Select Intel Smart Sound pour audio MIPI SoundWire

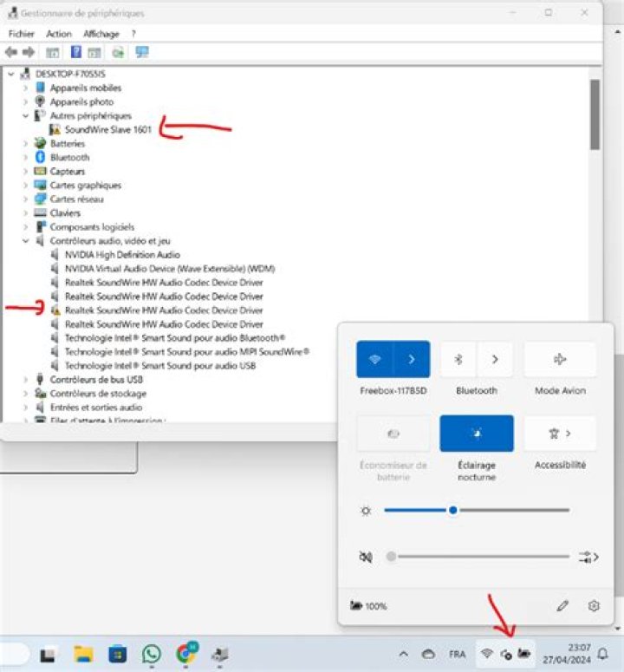click(x=186, y=352)
